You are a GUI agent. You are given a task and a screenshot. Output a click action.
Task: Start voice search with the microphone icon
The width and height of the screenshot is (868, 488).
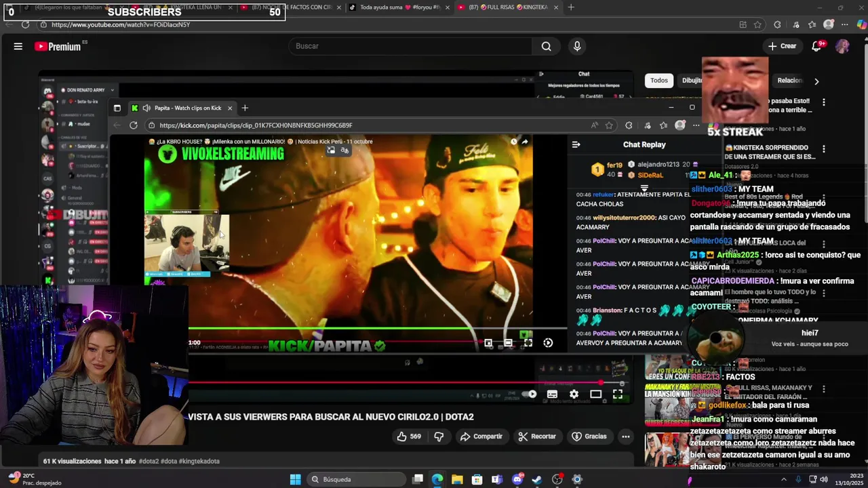coord(577,46)
